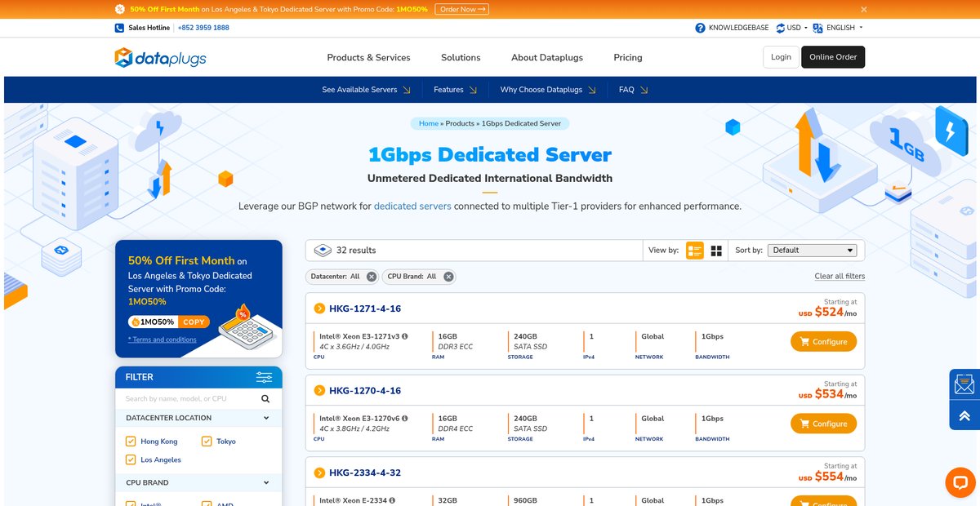Toggle the Los Angeles checkbox
980x506 pixels.
pos(131,459)
